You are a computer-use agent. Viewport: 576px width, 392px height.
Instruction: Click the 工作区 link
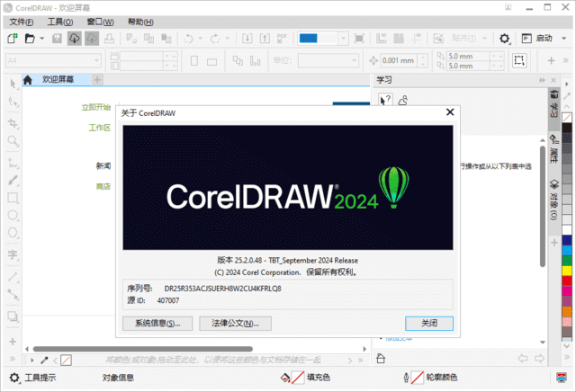pyautogui.click(x=100, y=128)
